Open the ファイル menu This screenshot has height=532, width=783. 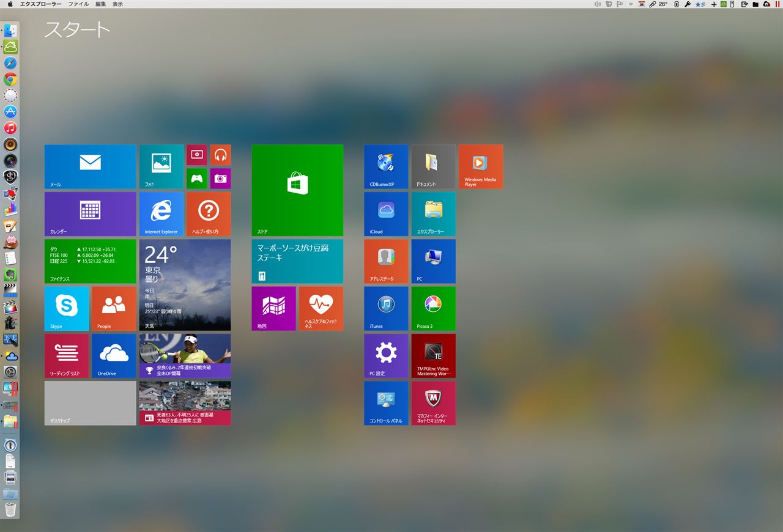point(78,4)
